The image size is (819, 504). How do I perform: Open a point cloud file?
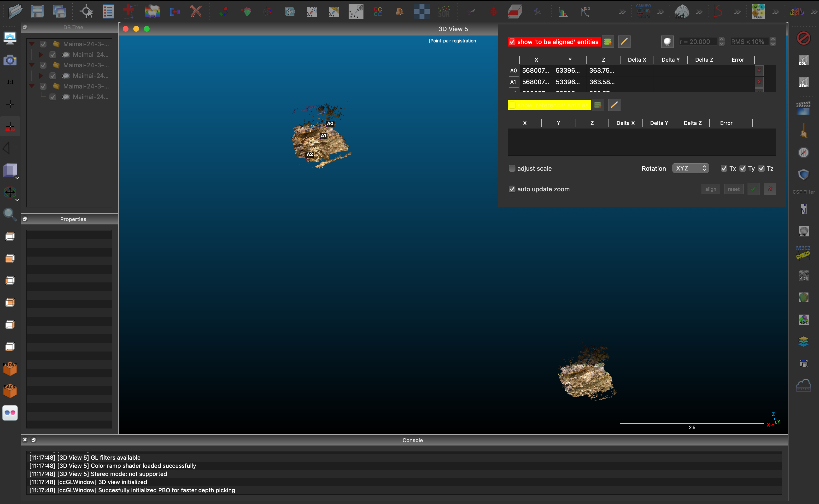coord(15,11)
